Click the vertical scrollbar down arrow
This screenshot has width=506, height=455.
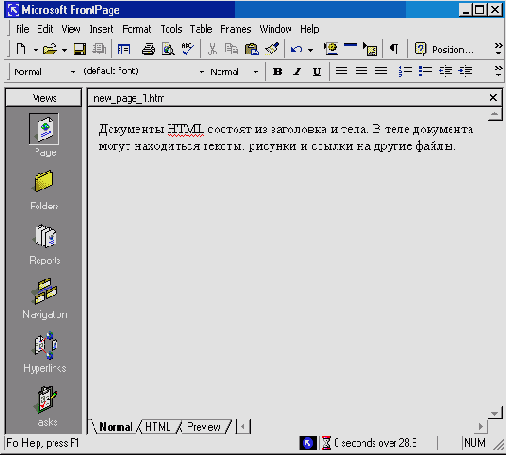pos(495,413)
